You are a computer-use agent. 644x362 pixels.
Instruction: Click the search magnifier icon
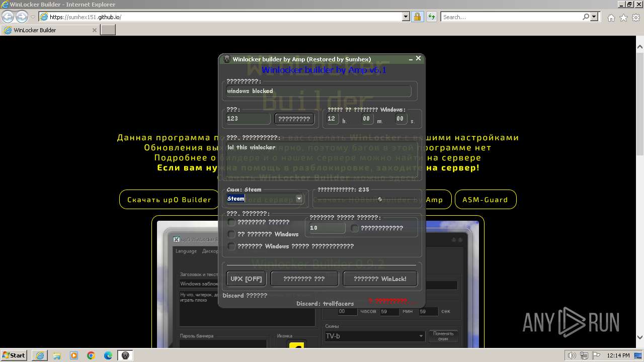(586, 17)
